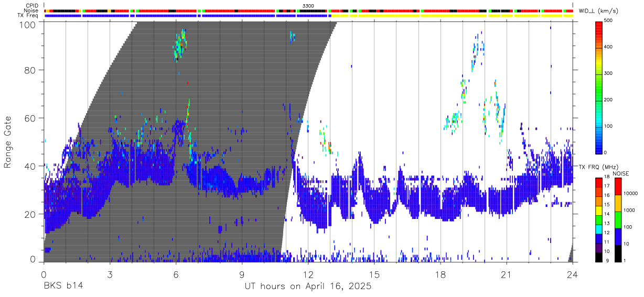
Task: Click the '9' tick on UT hours axis
Action: click(242, 273)
